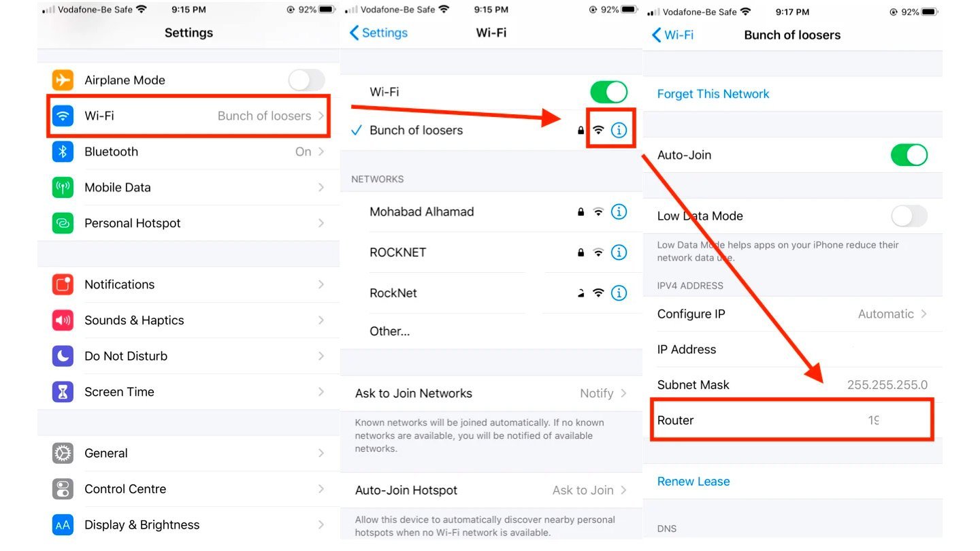The height and width of the screenshot is (551, 980).
Task: Open the blue Bluetooth settings icon
Action: click(63, 152)
